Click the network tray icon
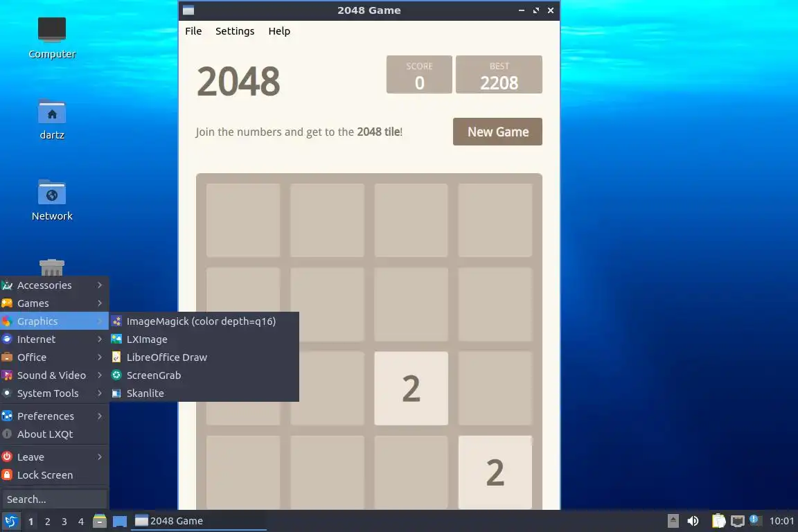Viewport: 798px width, 532px height. click(738, 521)
